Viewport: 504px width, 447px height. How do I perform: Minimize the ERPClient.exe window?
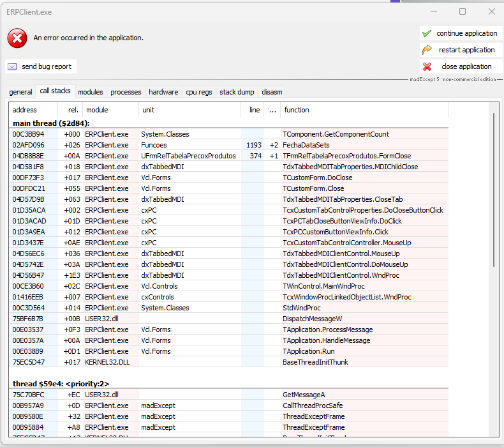point(434,11)
